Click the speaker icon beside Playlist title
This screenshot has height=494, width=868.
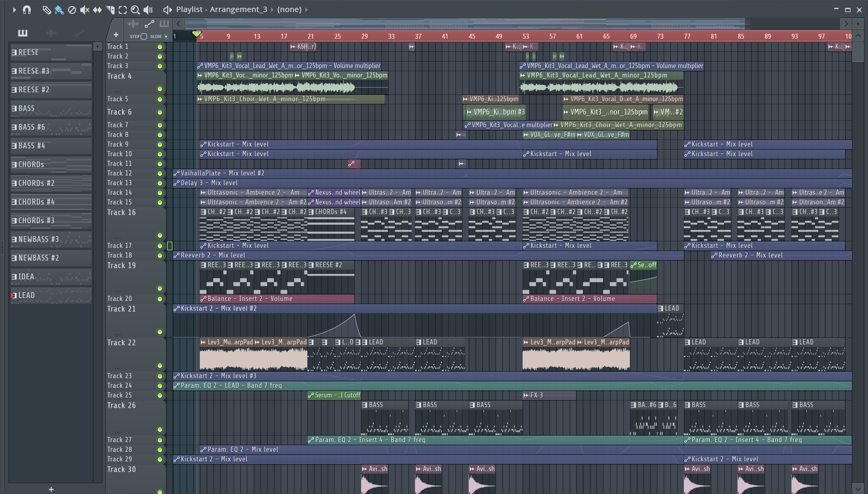tap(167, 10)
